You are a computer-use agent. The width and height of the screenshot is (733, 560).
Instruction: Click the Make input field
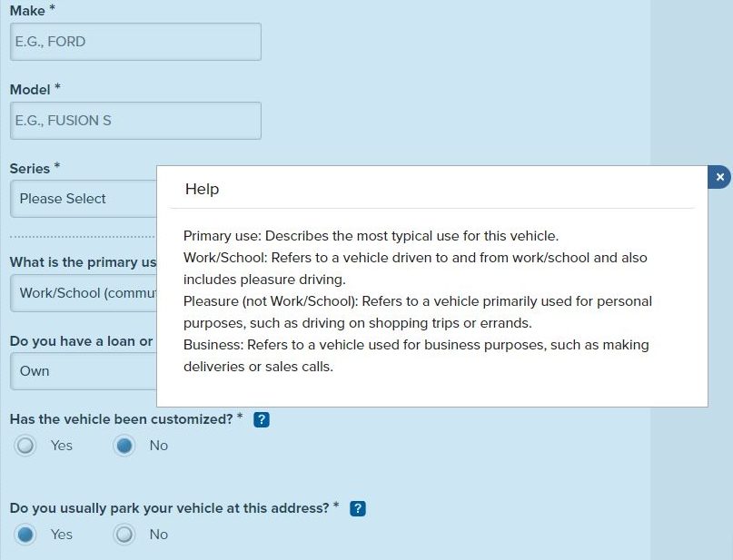[135, 42]
